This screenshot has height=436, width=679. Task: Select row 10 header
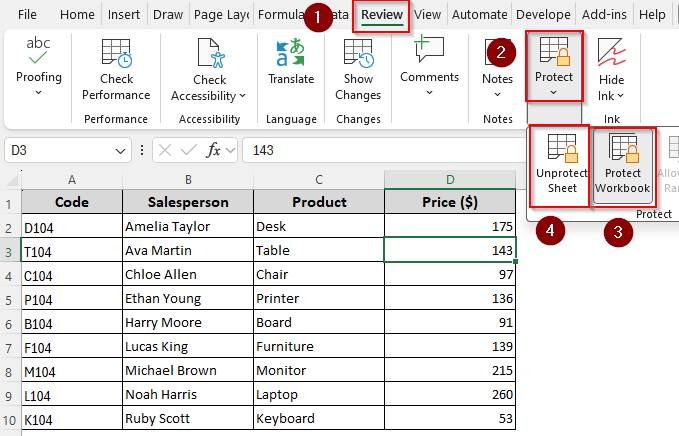click(x=9, y=420)
